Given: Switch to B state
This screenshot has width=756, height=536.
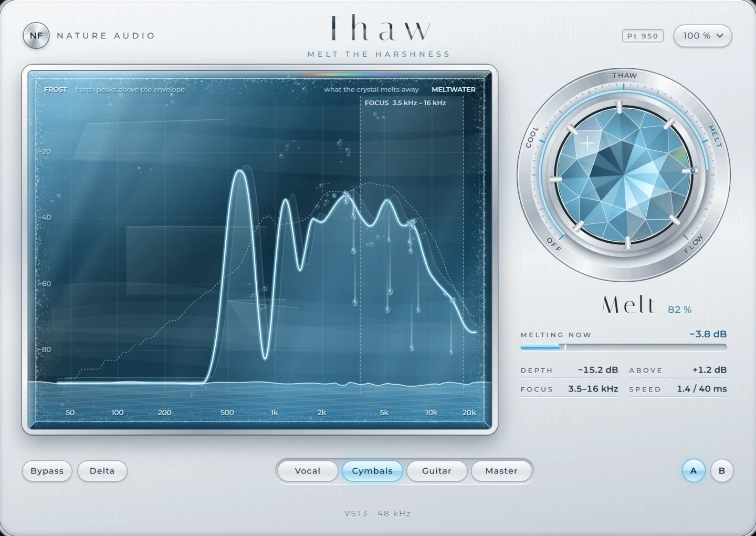Looking at the screenshot, I should coord(722,471).
